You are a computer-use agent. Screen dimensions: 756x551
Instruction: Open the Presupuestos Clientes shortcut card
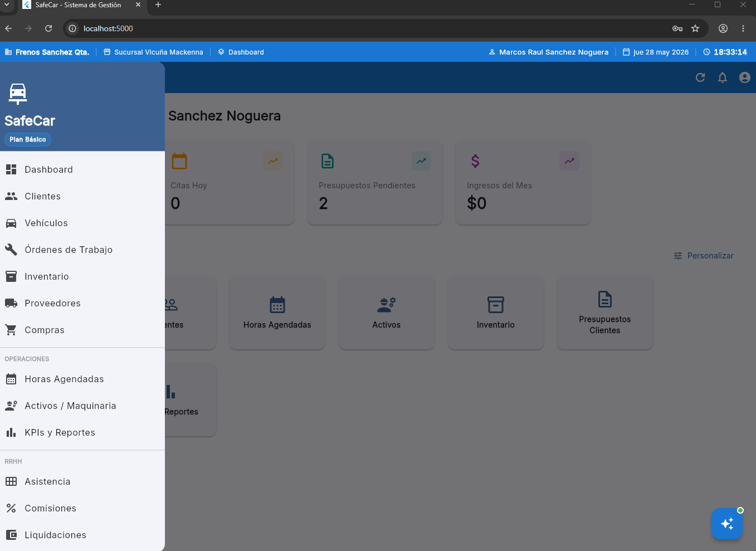605,313
